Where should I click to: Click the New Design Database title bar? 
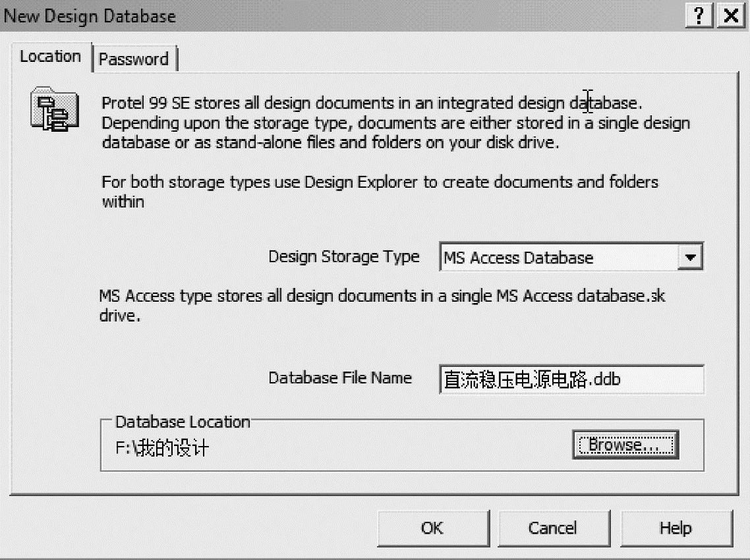pos(330,16)
